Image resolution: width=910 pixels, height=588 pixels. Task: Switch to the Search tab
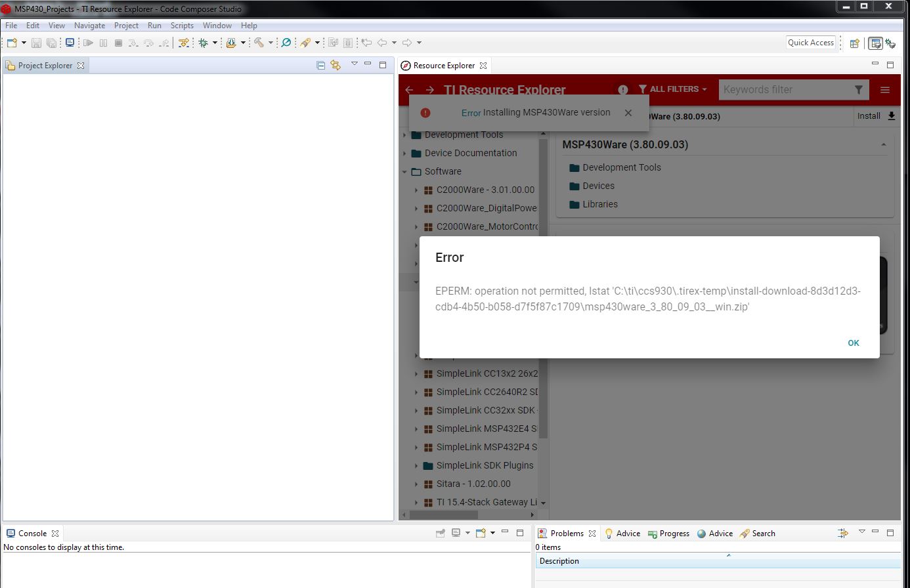(x=757, y=534)
